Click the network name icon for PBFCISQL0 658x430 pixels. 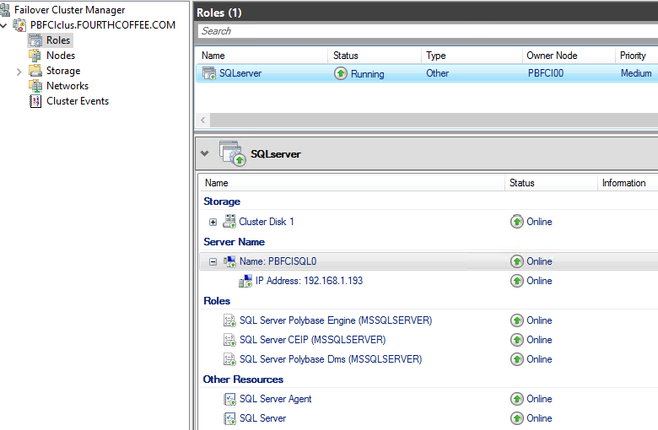[230, 261]
